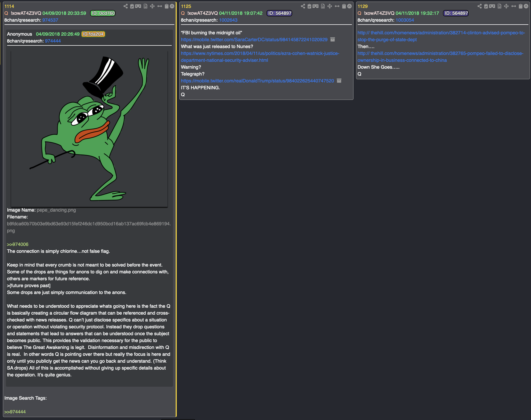The height and width of the screenshot is (420, 531).
Task: Click the long b9fdca60... png filename
Action: [x=89, y=227]
